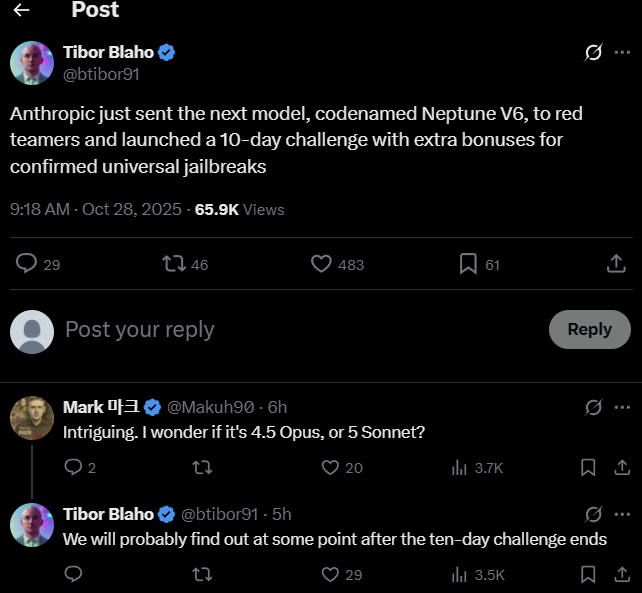Share the main post

click(616, 264)
